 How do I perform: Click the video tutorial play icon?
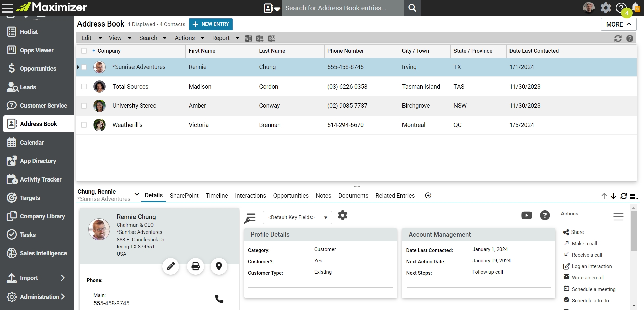(x=526, y=215)
